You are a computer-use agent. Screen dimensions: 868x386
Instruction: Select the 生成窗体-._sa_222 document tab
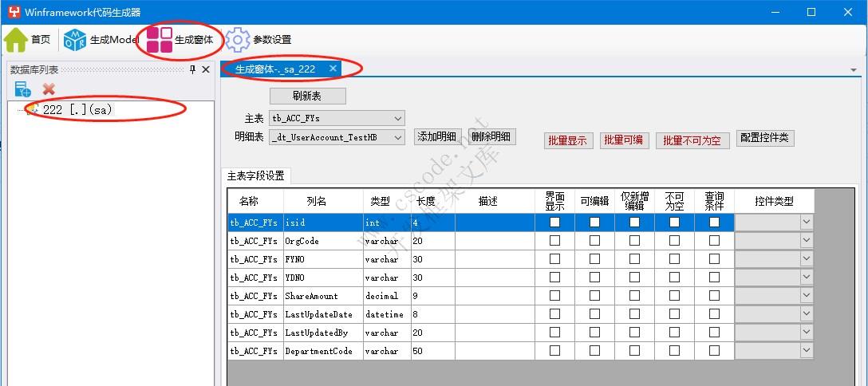[x=276, y=69]
